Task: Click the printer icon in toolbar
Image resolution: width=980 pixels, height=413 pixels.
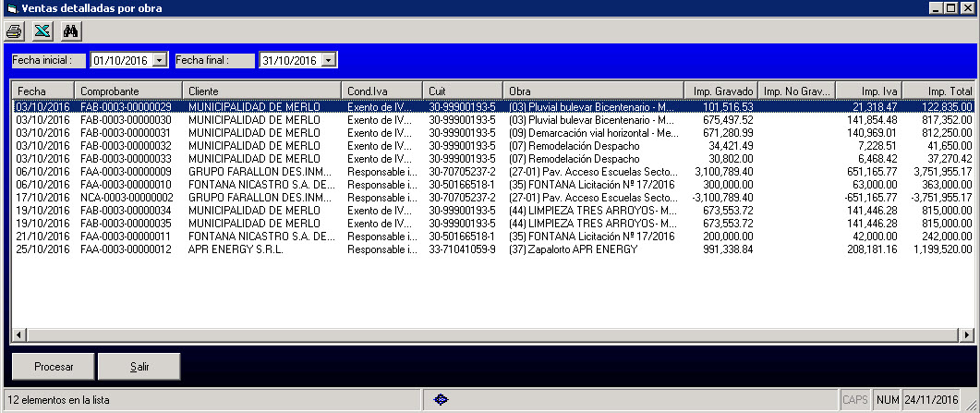Action: (x=15, y=30)
